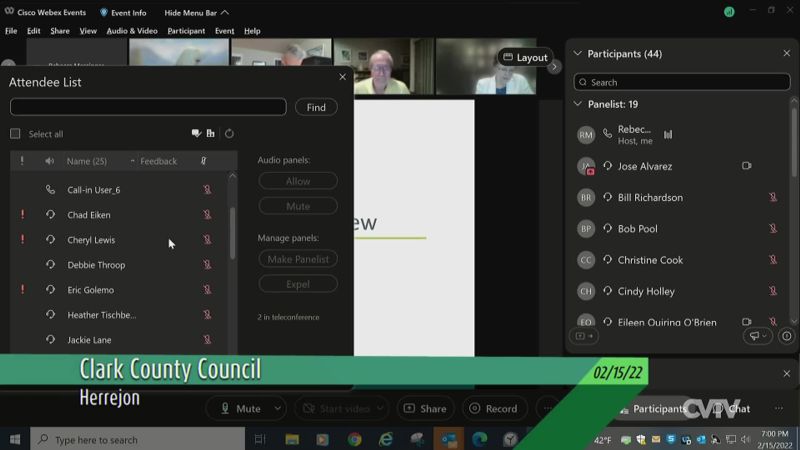800x450 pixels.
Task: Click the Find button in Attendee List
Action: [x=316, y=107]
